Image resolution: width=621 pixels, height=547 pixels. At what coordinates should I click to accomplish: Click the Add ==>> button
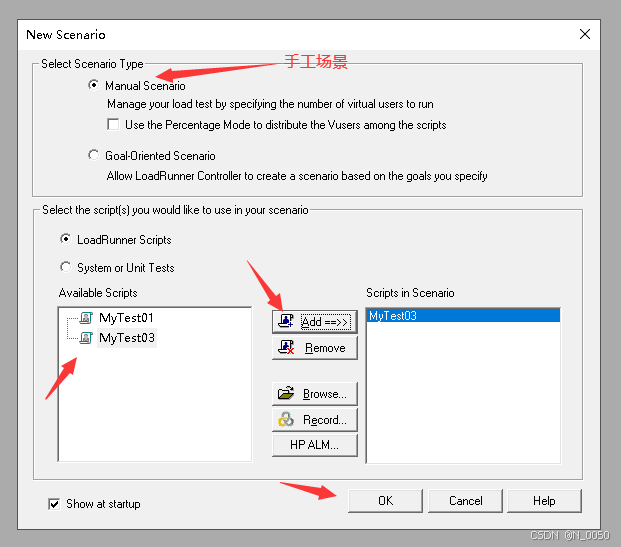[x=315, y=322]
